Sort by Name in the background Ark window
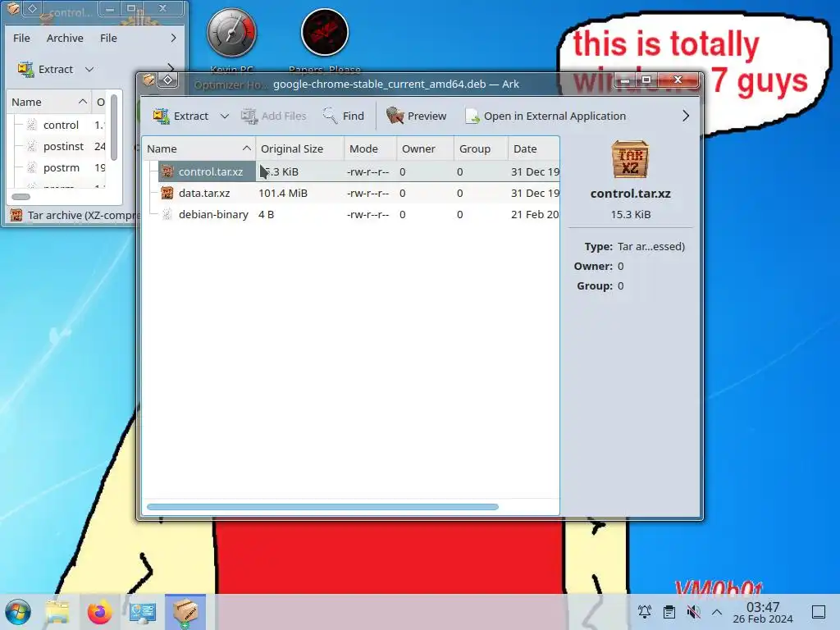This screenshot has width=840, height=630. coord(48,102)
